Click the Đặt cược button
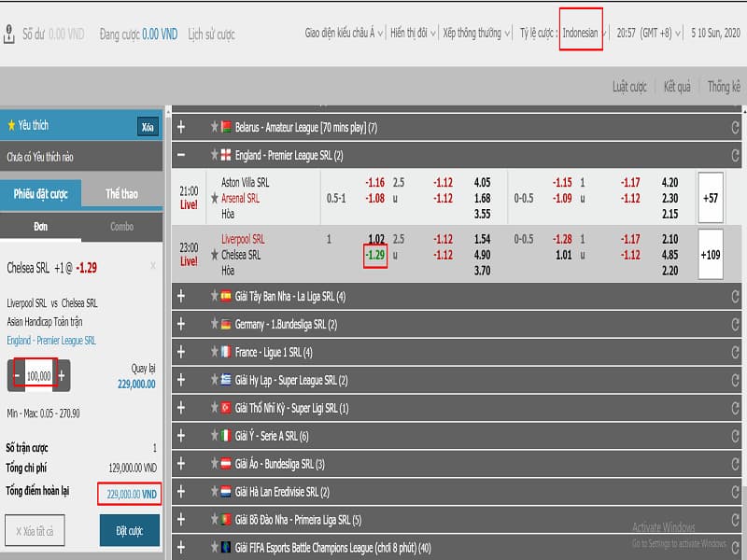This screenshot has height=560, width=747. click(x=130, y=530)
